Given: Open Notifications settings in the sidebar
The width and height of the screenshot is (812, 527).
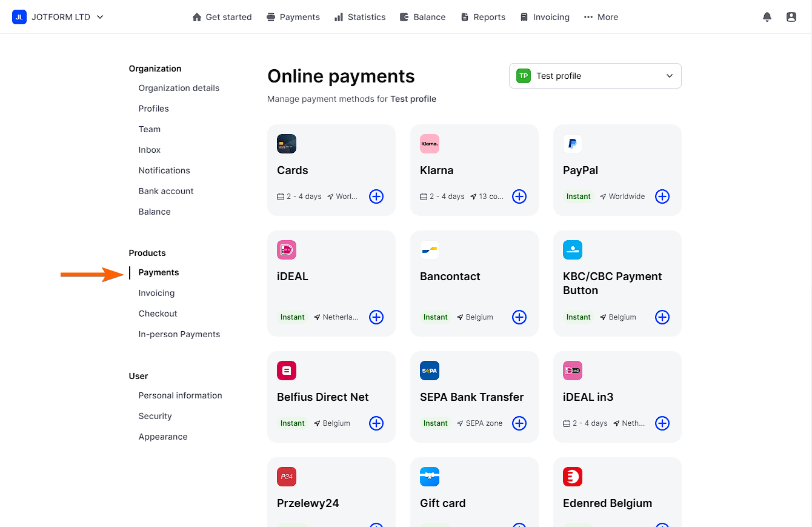Looking at the screenshot, I should pyautogui.click(x=164, y=170).
